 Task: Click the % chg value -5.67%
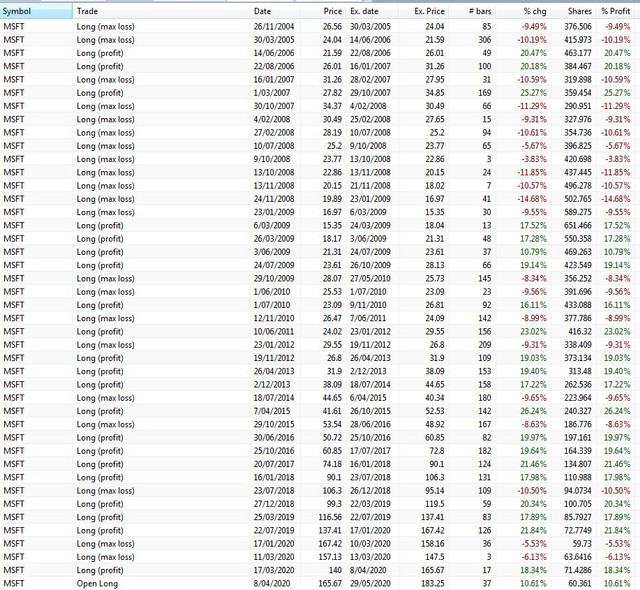coord(534,146)
